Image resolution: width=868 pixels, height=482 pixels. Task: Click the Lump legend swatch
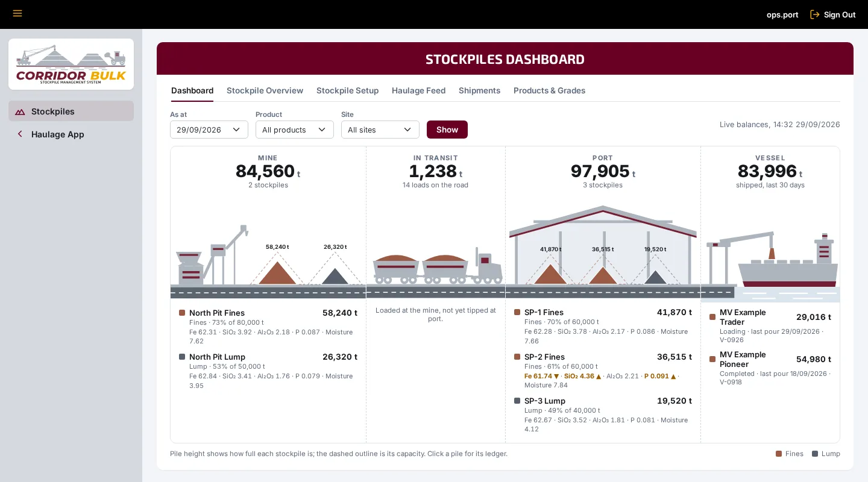click(815, 454)
